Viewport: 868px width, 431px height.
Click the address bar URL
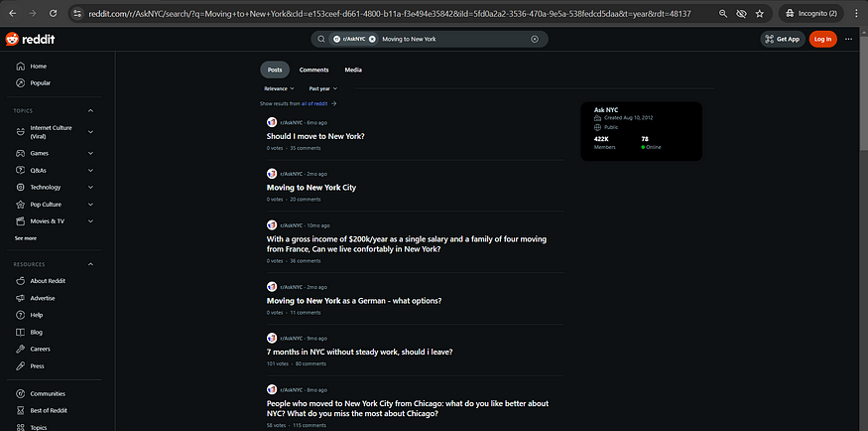(x=390, y=13)
